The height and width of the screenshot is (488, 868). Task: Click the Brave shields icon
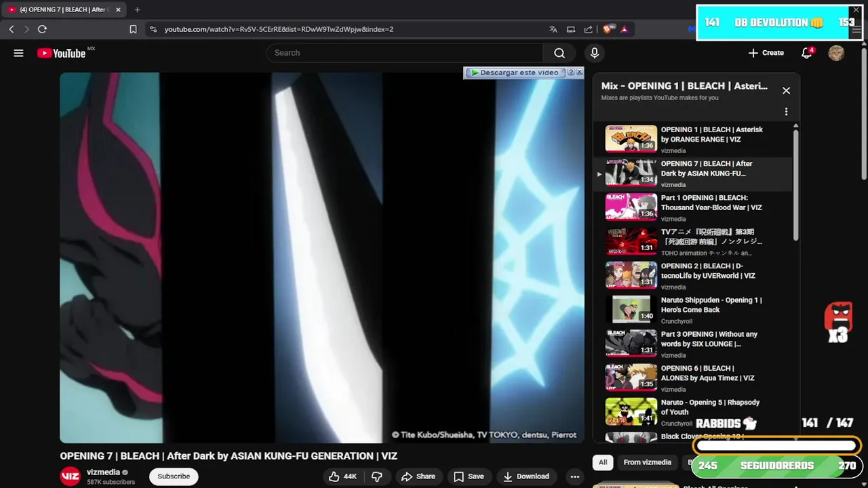click(x=608, y=29)
